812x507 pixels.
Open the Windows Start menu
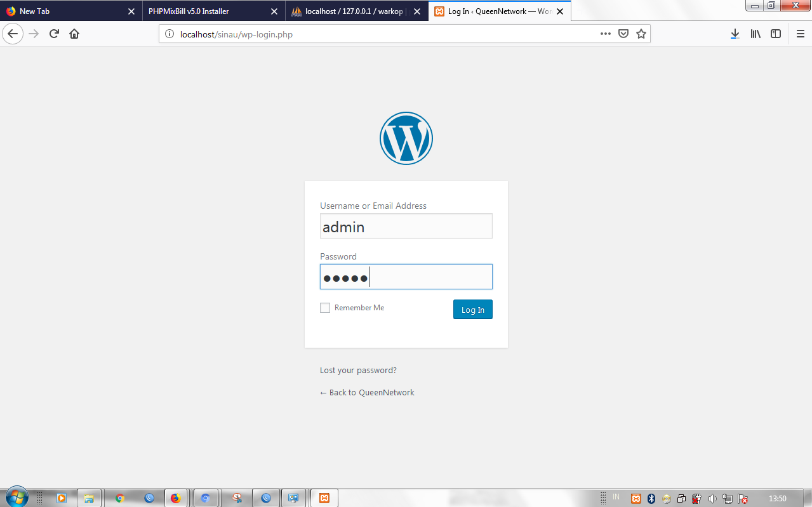pos(17,497)
